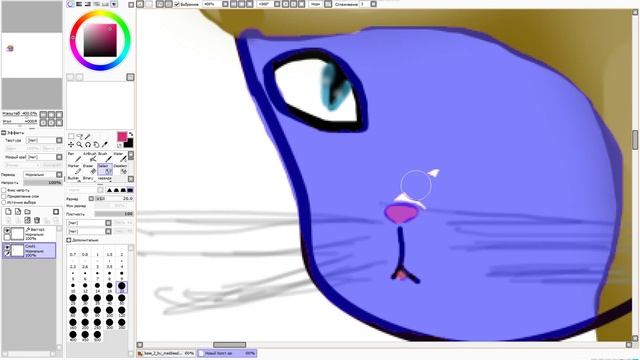This screenshot has height=360, width=640.
Task: Activate the magic wand tool
Action: (x=88, y=136)
